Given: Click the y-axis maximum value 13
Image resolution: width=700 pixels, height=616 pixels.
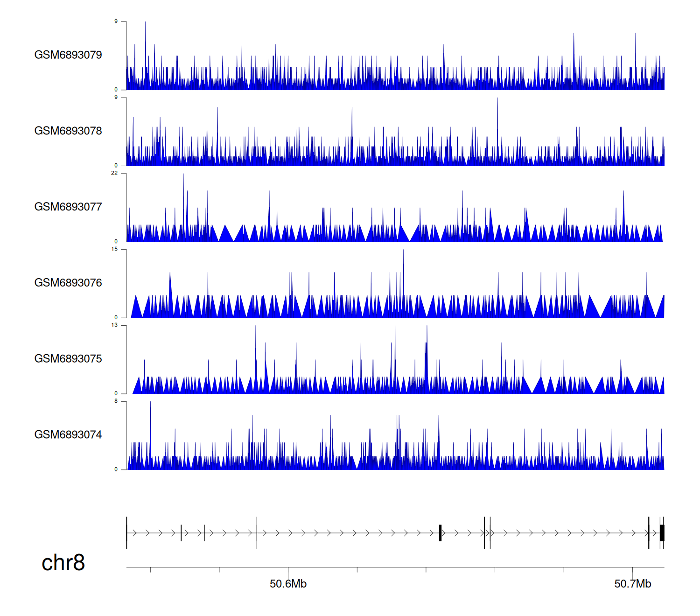Looking at the screenshot, I should (x=114, y=325).
